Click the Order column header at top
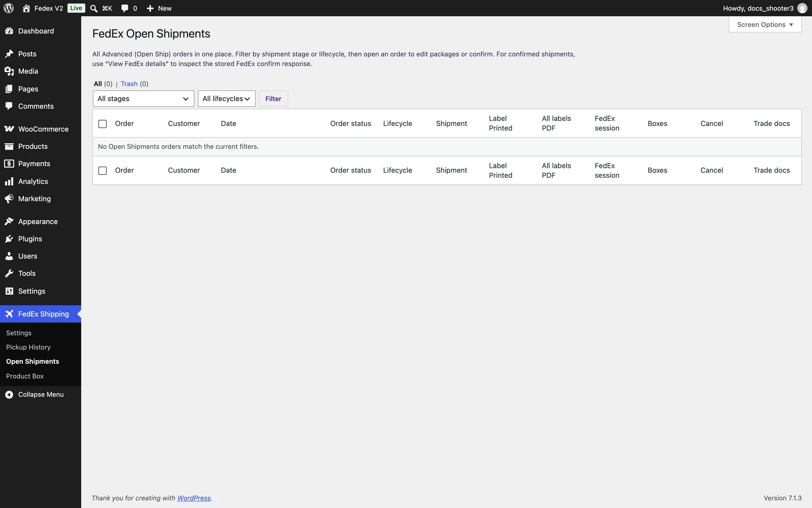Image resolution: width=812 pixels, height=508 pixels. click(x=124, y=123)
